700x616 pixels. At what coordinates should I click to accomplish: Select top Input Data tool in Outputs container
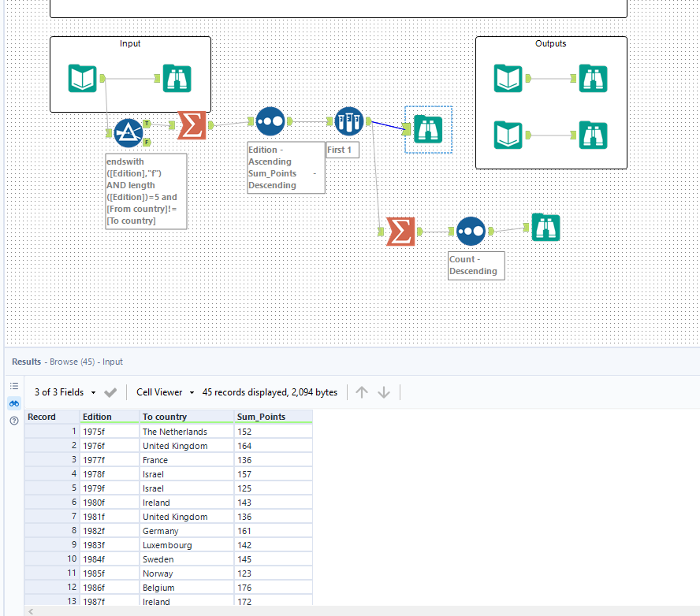pyautogui.click(x=508, y=79)
